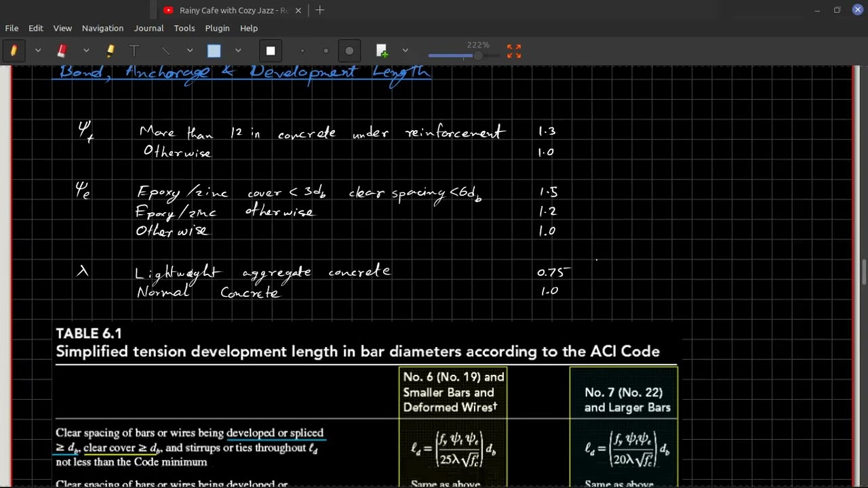Select the Pen tool
Viewport: 868px width, 488px height.
14,51
